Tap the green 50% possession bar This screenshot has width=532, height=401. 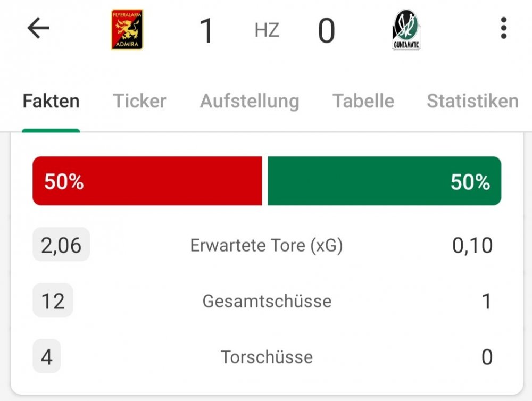pyautogui.click(x=385, y=181)
